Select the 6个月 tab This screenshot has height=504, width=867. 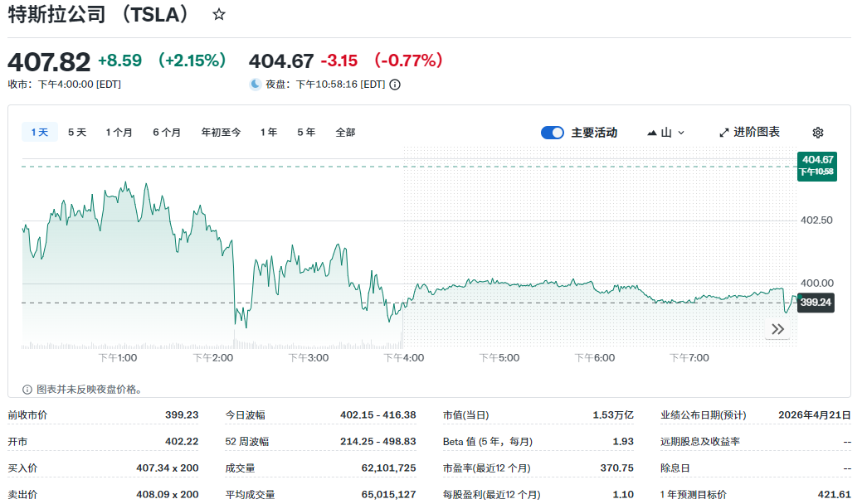pos(165,132)
